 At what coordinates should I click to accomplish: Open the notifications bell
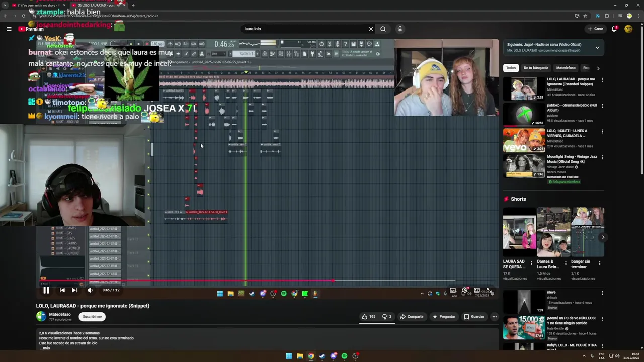(614, 29)
